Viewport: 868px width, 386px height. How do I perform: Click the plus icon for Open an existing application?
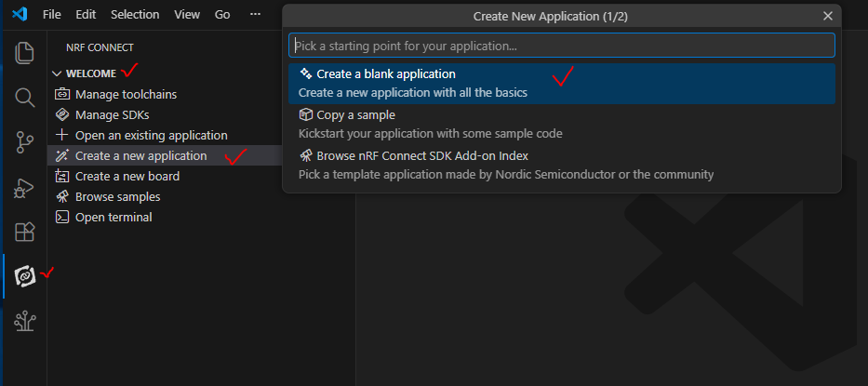tap(61, 135)
